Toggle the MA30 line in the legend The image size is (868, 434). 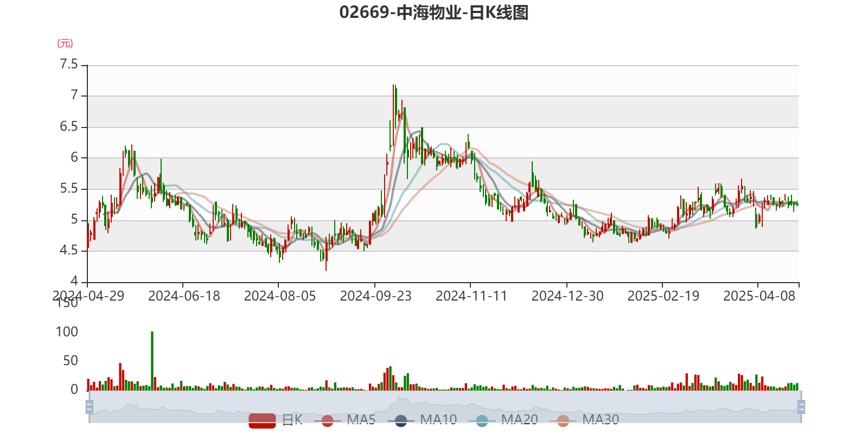(584, 420)
